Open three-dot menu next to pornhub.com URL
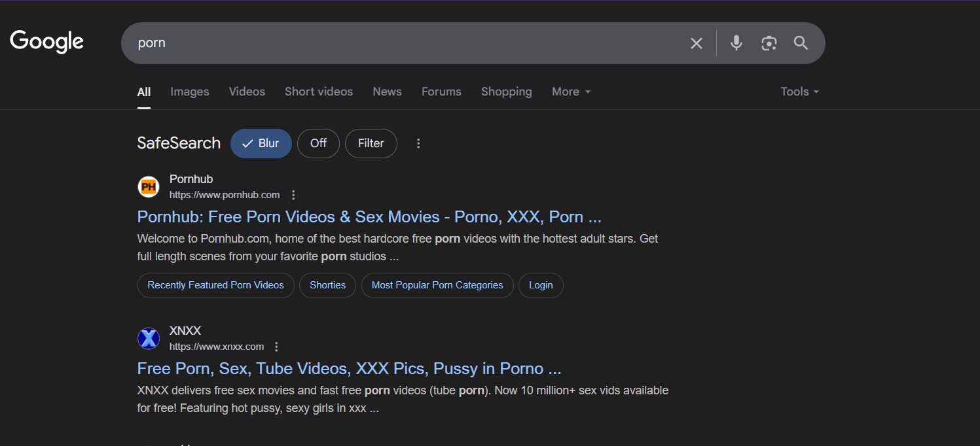Screen dimensions: 980x446 [x=293, y=195]
